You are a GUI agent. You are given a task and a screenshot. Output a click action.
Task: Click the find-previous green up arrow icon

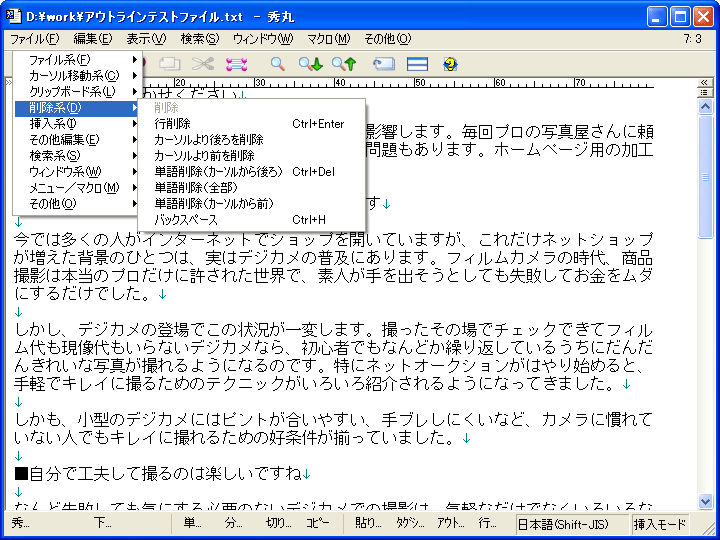(x=344, y=64)
